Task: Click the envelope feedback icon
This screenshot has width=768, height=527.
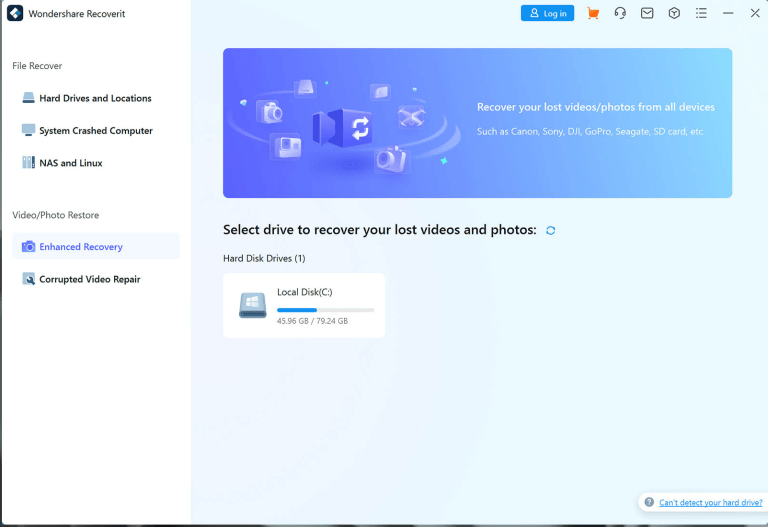Action: coord(647,13)
